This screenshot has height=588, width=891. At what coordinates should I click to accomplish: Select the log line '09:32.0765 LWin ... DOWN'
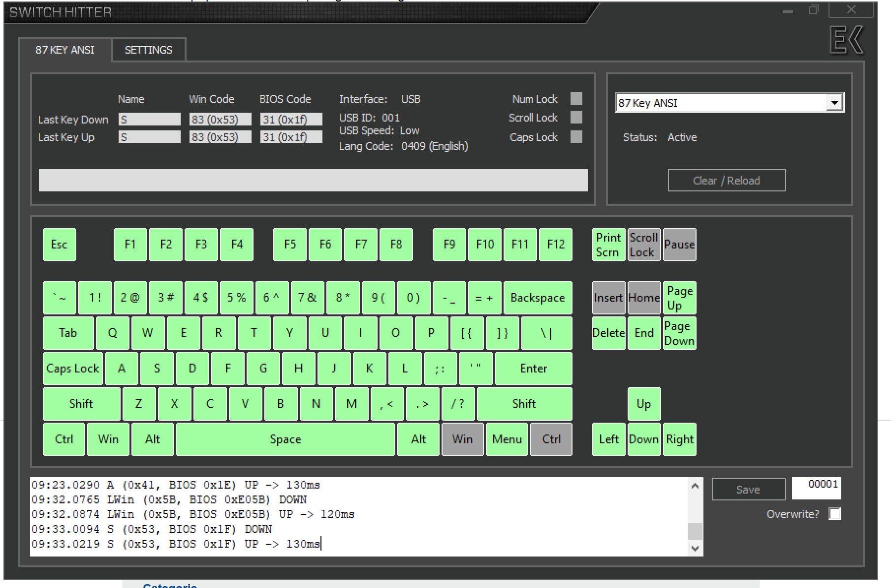[x=169, y=500]
